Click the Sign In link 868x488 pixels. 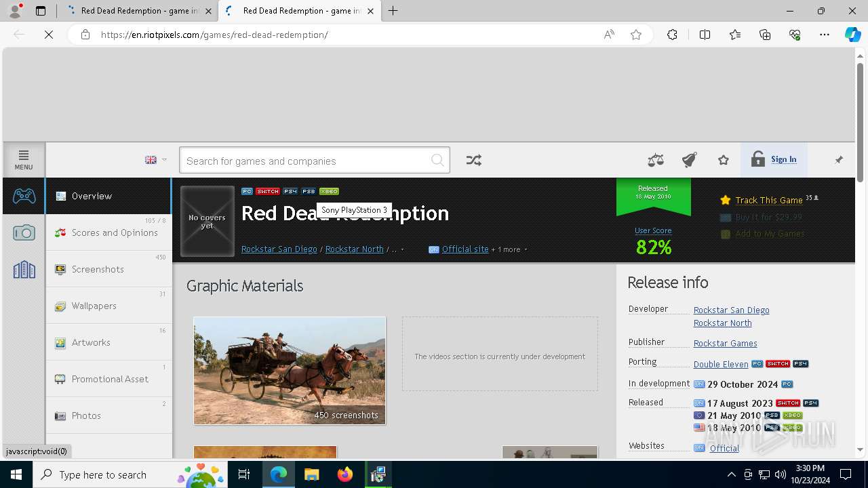pyautogui.click(x=783, y=159)
